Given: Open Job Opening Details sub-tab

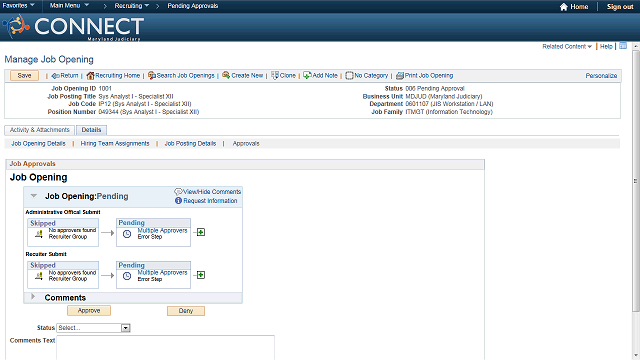Looking at the screenshot, I should click(x=38, y=144).
